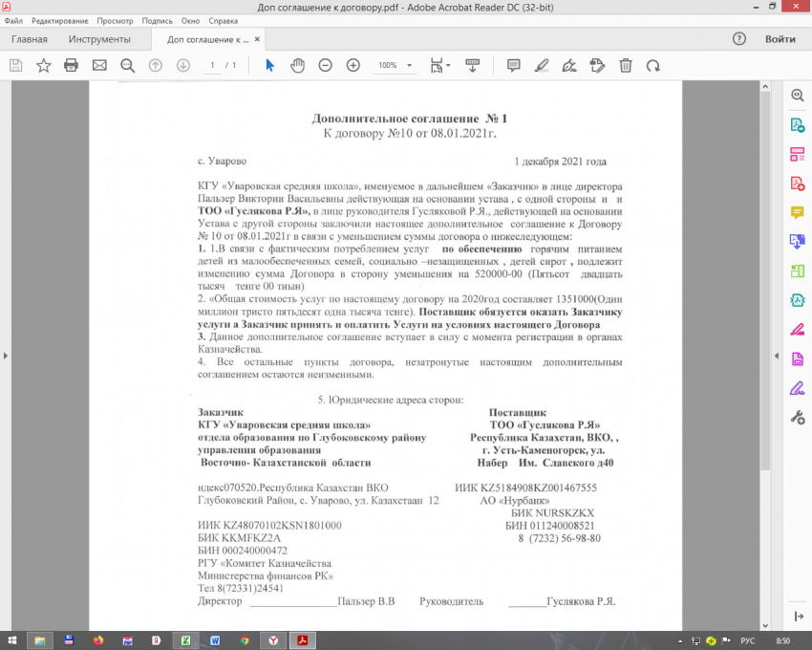This screenshot has width=812, height=650.
Task: Open the Справка menu
Action: 224,21
